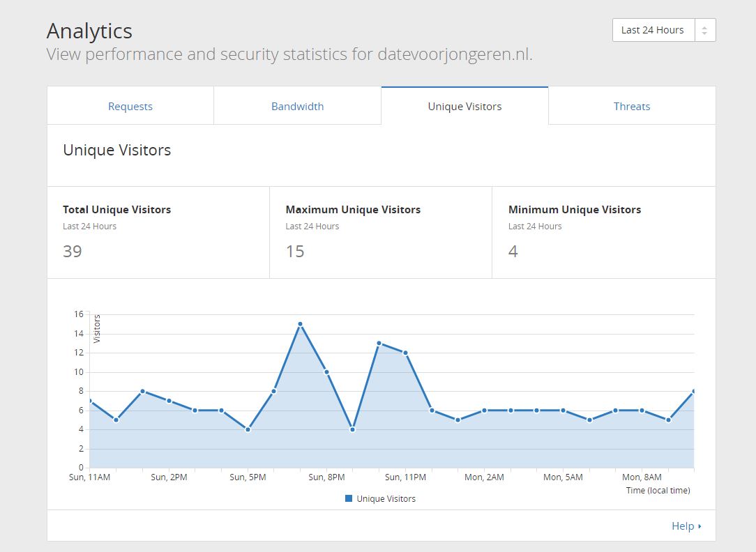The image size is (756, 552).
Task: Click the Help arrow icon
Action: pos(700,526)
